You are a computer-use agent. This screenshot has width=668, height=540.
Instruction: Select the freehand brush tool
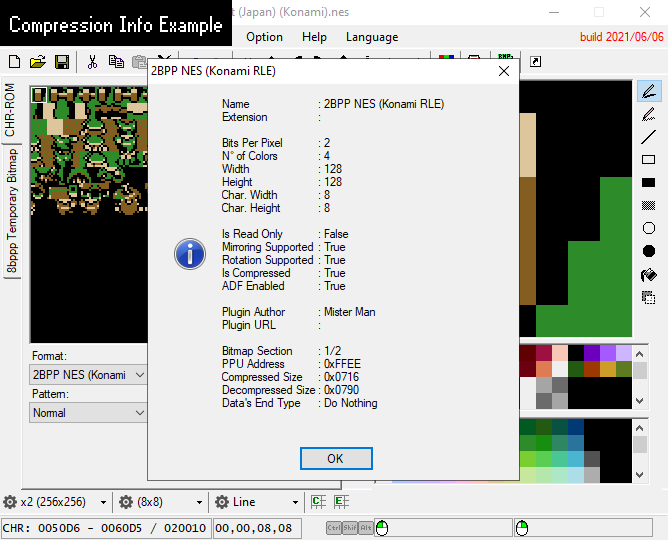coord(649,114)
